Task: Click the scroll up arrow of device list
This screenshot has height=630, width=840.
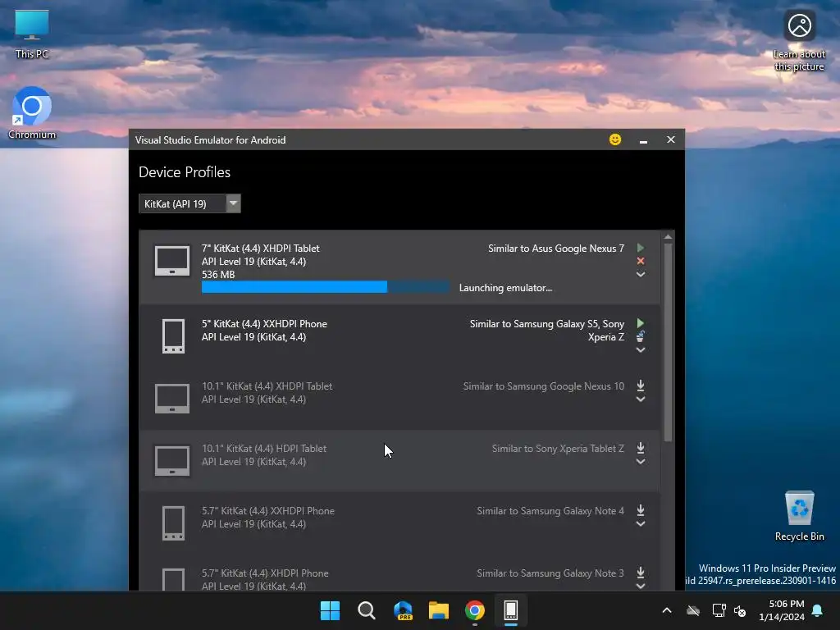Action: pos(668,236)
